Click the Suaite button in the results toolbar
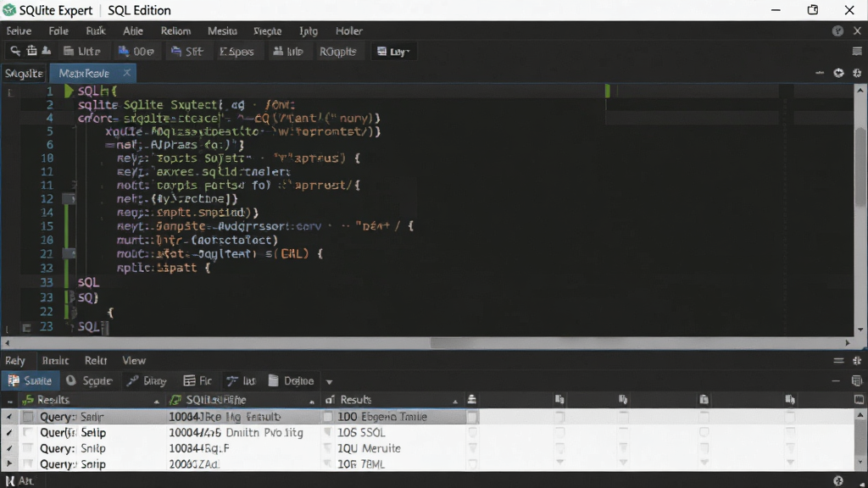 pos(31,380)
